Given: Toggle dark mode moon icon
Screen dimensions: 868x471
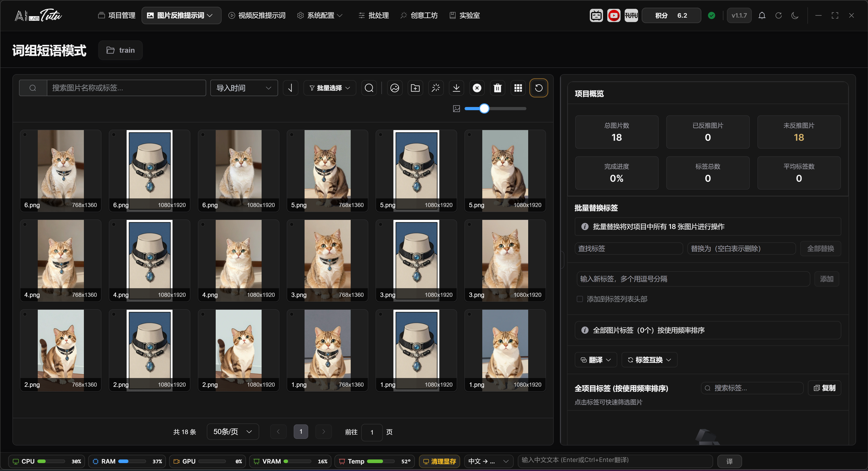Looking at the screenshot, I should pos(795,16).
